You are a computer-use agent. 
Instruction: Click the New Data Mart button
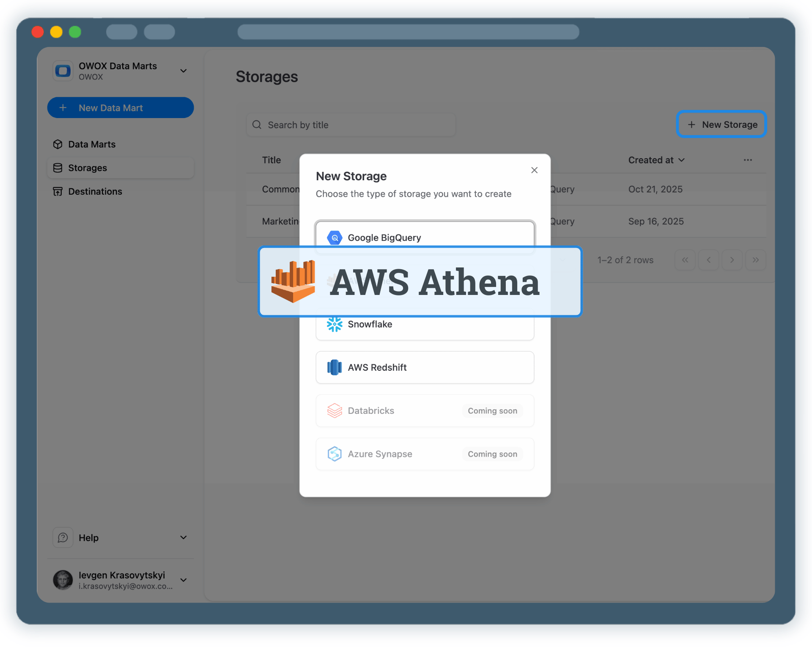(120, 107)
